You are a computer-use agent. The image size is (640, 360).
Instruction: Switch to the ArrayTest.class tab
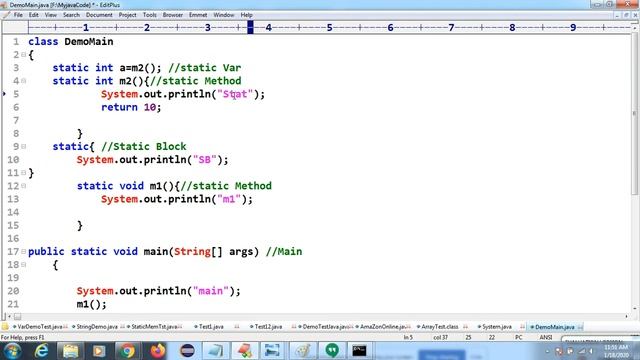440,327
